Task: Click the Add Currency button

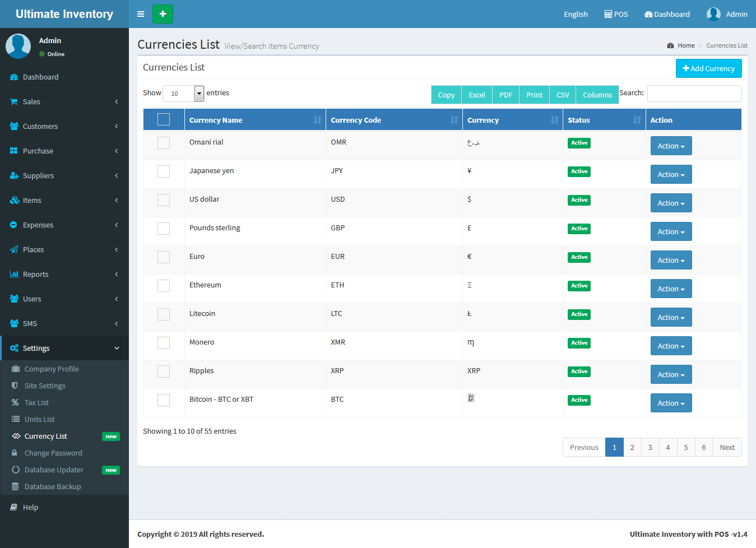Action: coord(708,68)
